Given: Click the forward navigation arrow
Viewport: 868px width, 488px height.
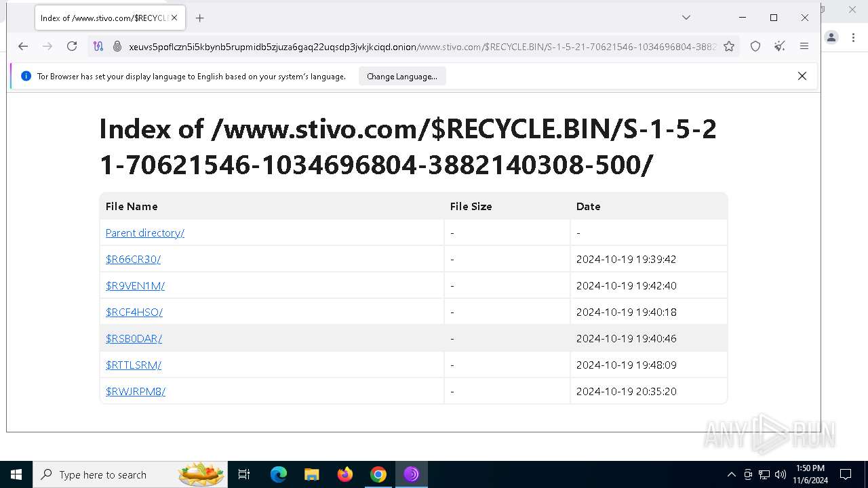Looking at the screenshot, I should (x=47, y=46).
